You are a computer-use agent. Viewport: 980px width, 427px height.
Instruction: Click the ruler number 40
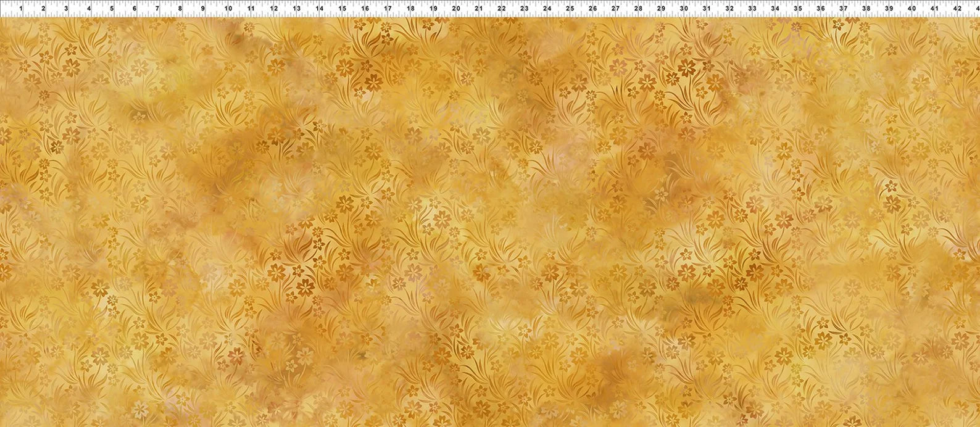[912, 9]
